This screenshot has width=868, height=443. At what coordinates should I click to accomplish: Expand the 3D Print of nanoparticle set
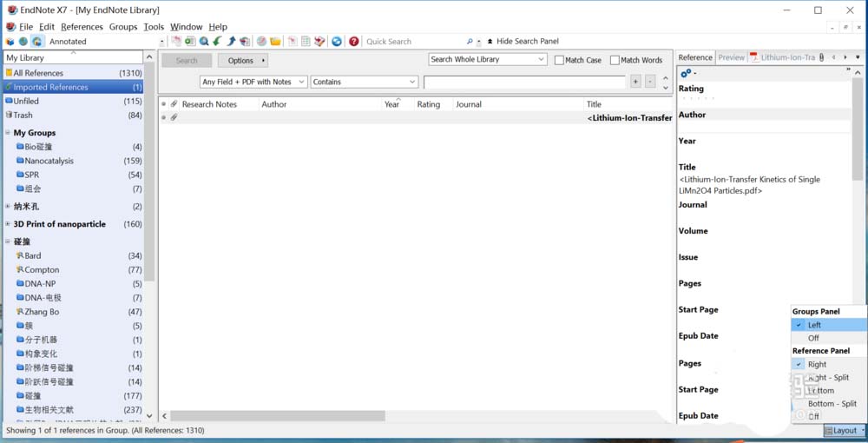coord(8,224)
